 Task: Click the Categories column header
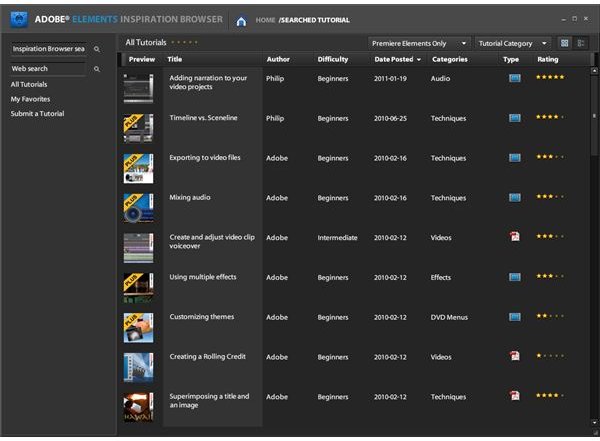(450, 59)
